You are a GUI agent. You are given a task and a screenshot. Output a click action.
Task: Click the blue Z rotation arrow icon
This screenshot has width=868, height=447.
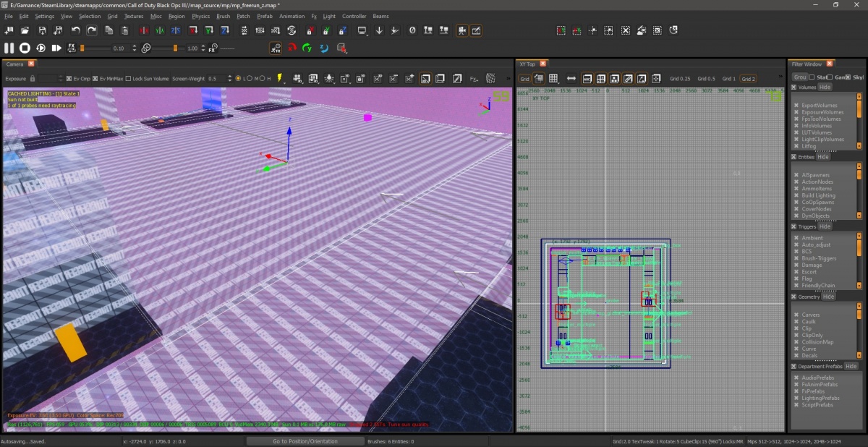(324, 48)
